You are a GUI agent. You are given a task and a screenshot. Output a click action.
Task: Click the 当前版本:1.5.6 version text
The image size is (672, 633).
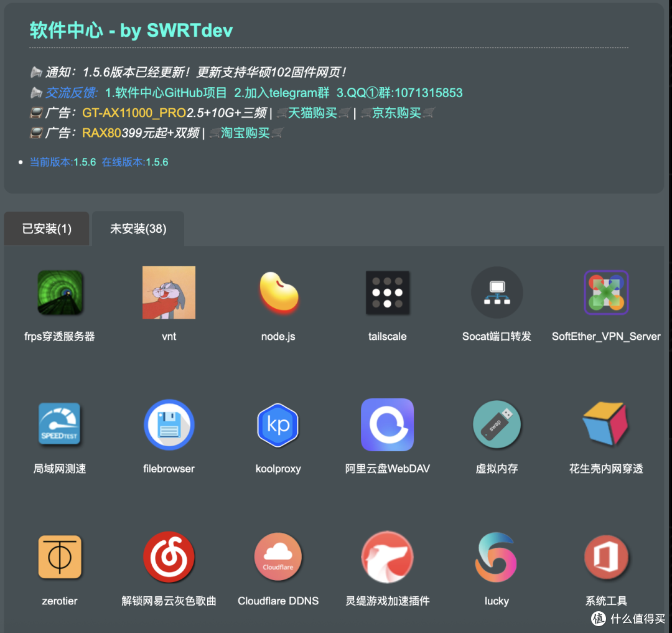pos(63,162)
